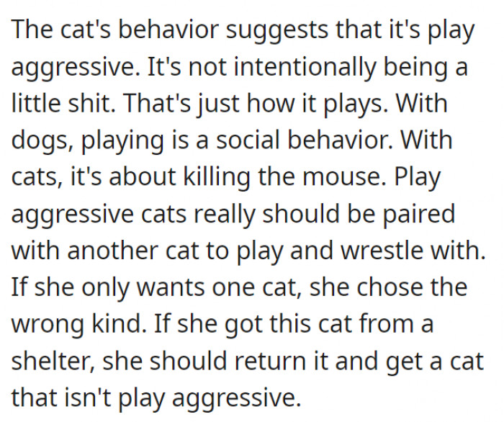Click the word "suggests" in the first line
504x422 pixels.
267,30
